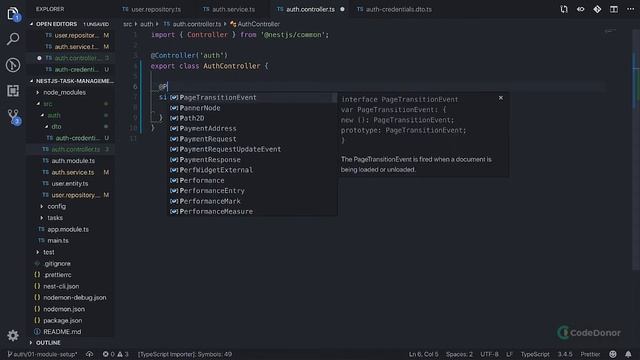Click the git branch auth/01-module-setup in status bar
This screenshot has width=640, height=360.
coord(42,354)
